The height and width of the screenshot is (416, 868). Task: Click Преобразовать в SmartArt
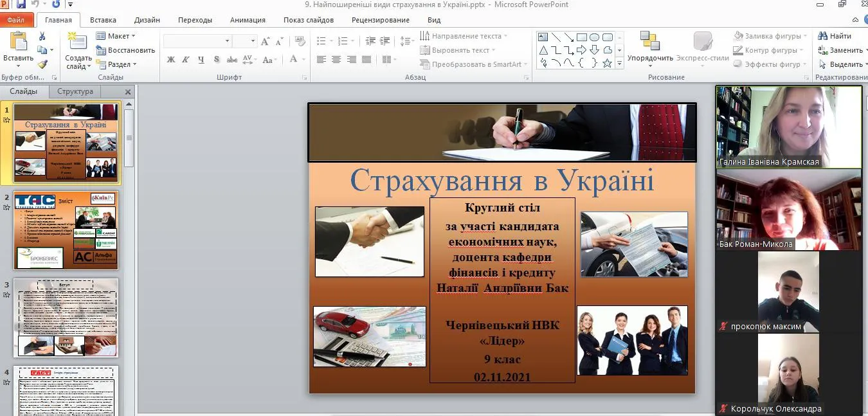click(475, 64)
